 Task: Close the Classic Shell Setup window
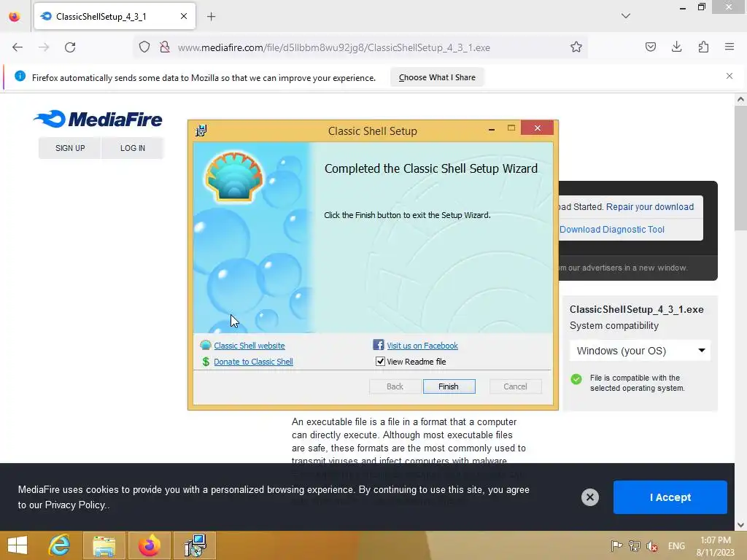pos(538,128)
